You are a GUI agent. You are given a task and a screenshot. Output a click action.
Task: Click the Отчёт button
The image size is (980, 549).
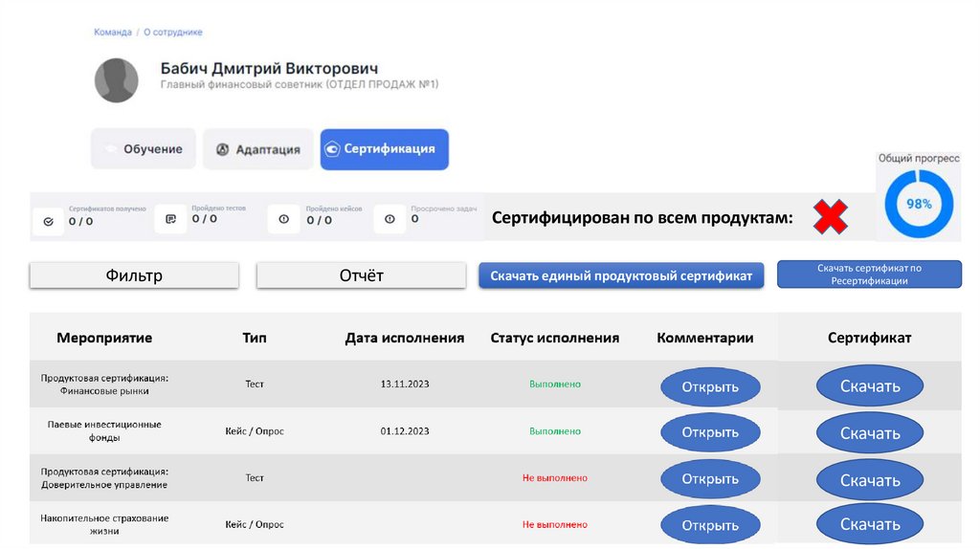(361, 275)
